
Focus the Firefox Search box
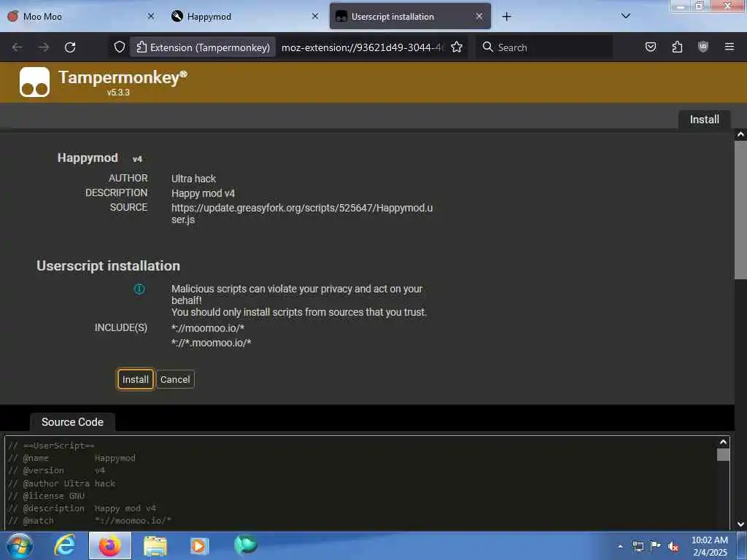coord(544,47)
